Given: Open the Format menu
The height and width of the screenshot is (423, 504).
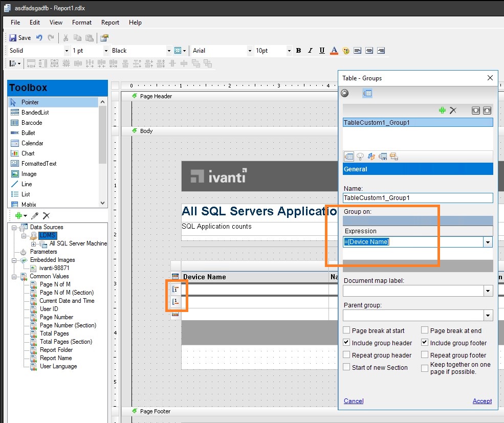Looking at the screenshot, I should (82, 23).
